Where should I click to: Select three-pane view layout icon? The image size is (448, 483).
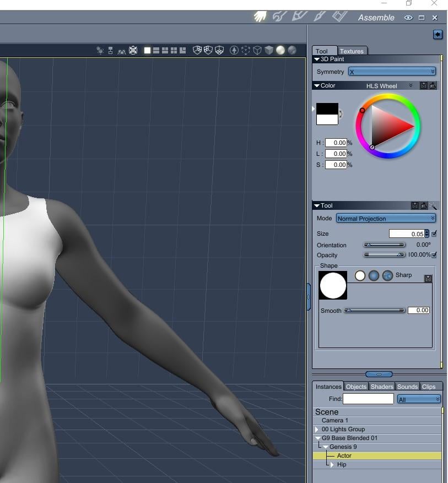click(x=165, y=50)
